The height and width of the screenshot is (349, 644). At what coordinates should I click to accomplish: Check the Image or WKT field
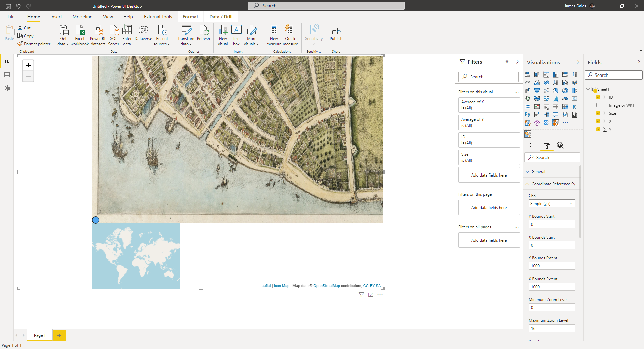[598, 105]
